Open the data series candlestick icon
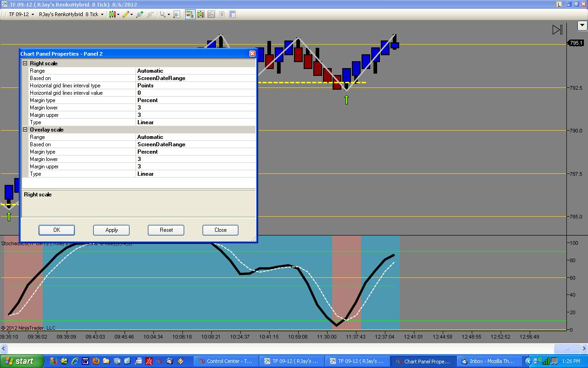The width and height of the screenshot is (588, 368). [x=201, y=14]
